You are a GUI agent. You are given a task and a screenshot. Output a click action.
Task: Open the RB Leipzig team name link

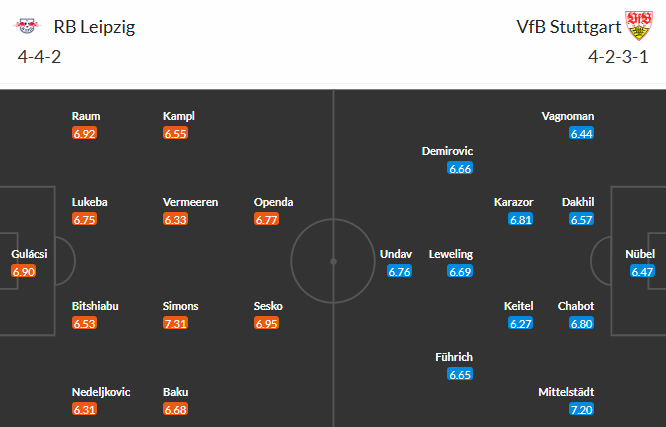coord(94,27)
